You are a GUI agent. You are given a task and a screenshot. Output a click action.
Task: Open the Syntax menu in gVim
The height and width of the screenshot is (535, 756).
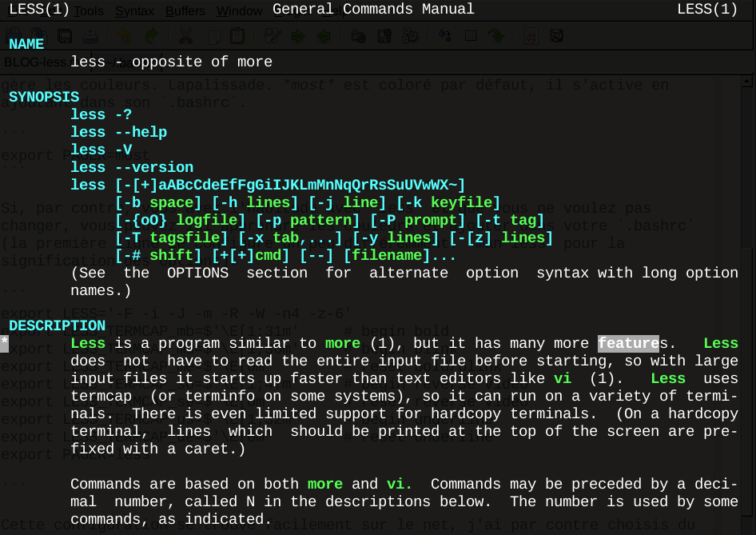pos(134,10)
